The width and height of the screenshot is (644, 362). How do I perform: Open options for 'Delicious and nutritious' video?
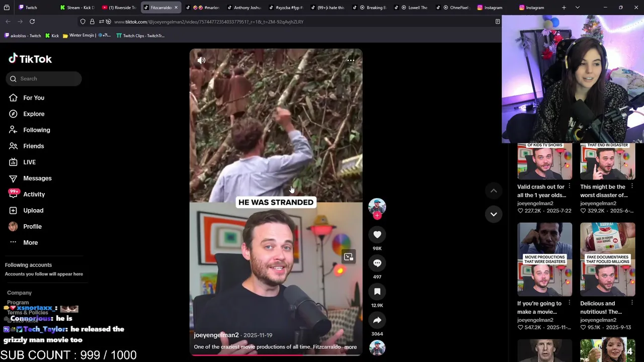[632, 303]
